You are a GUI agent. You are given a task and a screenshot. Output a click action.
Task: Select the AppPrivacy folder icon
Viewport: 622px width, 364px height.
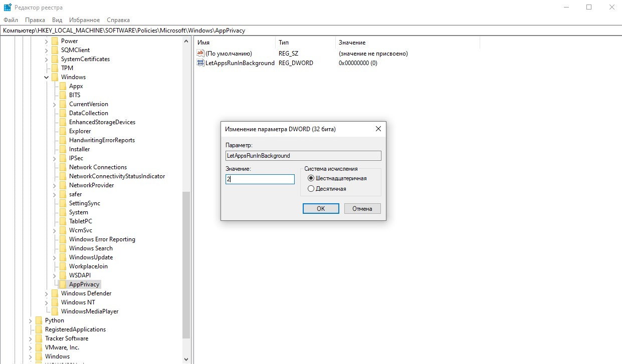point(63,284)
